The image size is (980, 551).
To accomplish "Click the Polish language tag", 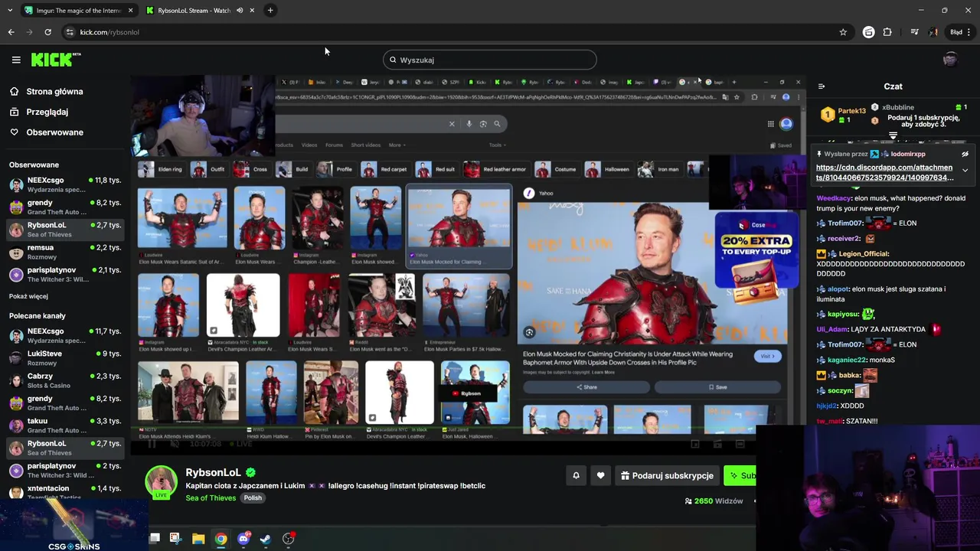I will 253,498.
